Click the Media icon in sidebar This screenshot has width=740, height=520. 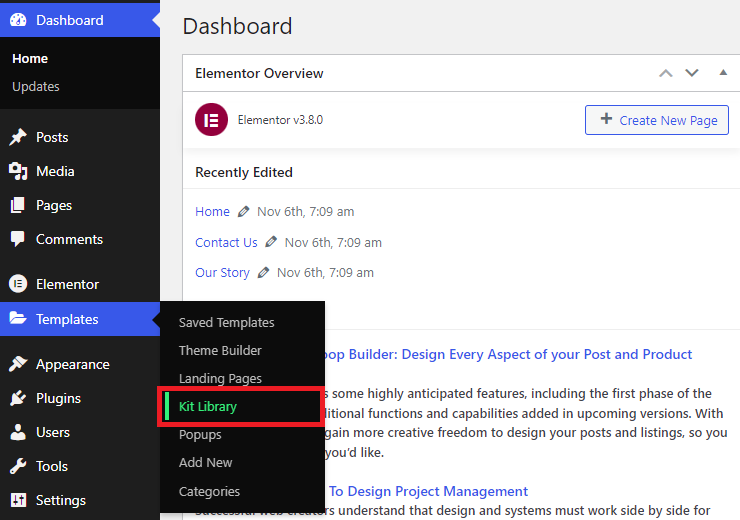coord(18,171)
